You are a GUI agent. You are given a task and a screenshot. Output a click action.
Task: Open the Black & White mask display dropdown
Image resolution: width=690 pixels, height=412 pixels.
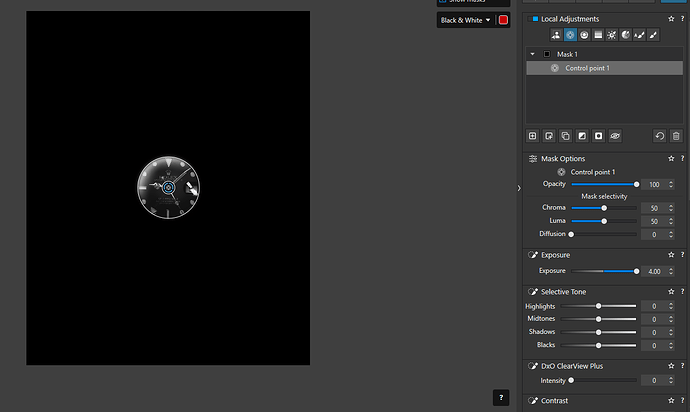(x=466, y=20)
